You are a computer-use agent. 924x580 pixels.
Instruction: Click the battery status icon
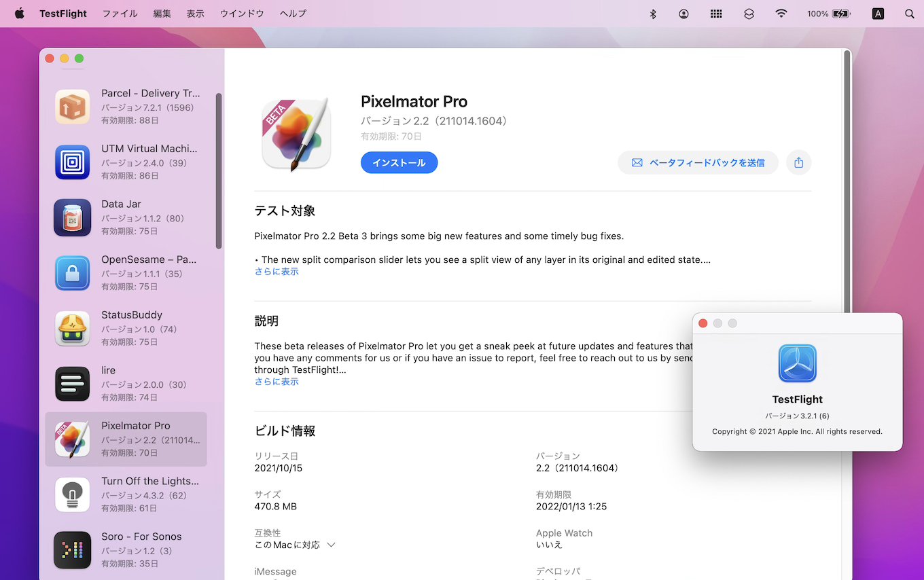click(x=841, y=14)
